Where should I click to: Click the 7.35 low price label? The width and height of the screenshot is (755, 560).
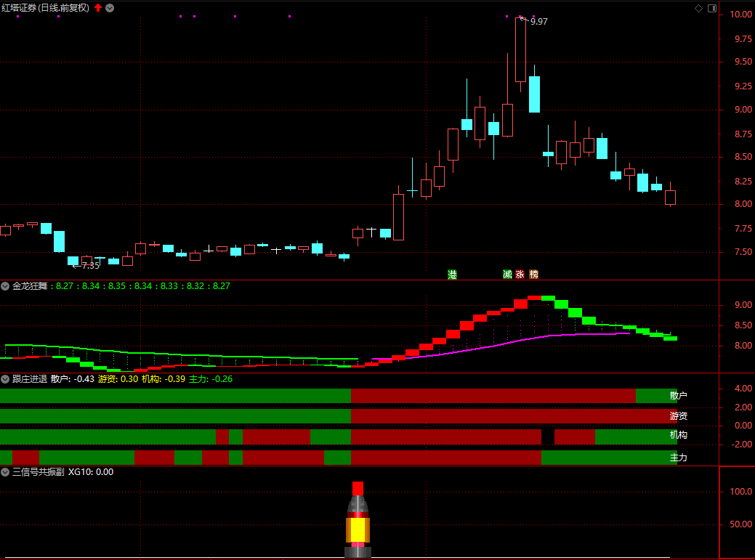pyautogui.click(x=91, y=266)
